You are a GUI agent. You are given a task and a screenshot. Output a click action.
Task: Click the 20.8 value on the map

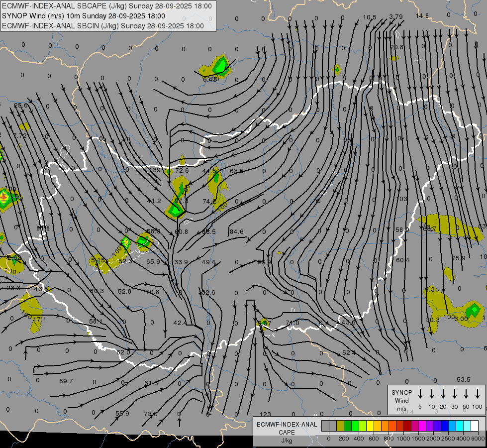click(396, 47)
